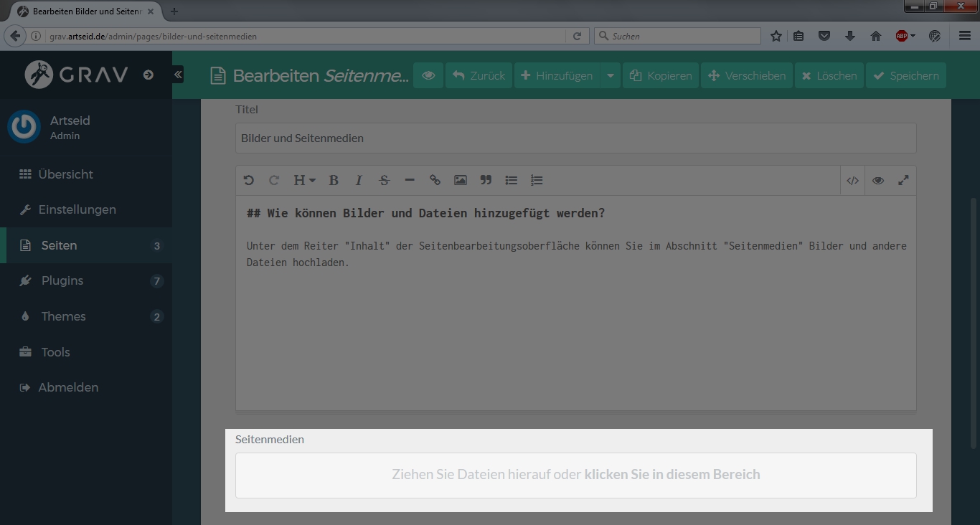Click the Löschen button
The height and width of the screenshot is (525, 980).
pos(829,75)
